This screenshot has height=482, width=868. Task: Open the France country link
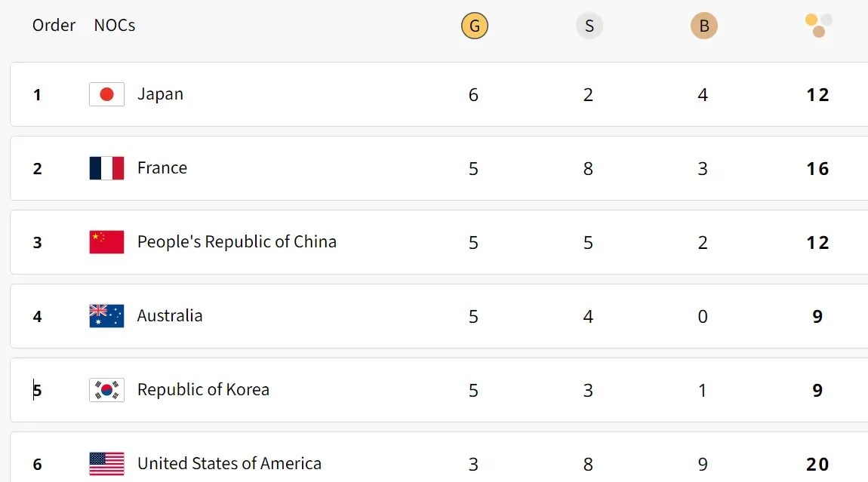(x=162, y=168)
